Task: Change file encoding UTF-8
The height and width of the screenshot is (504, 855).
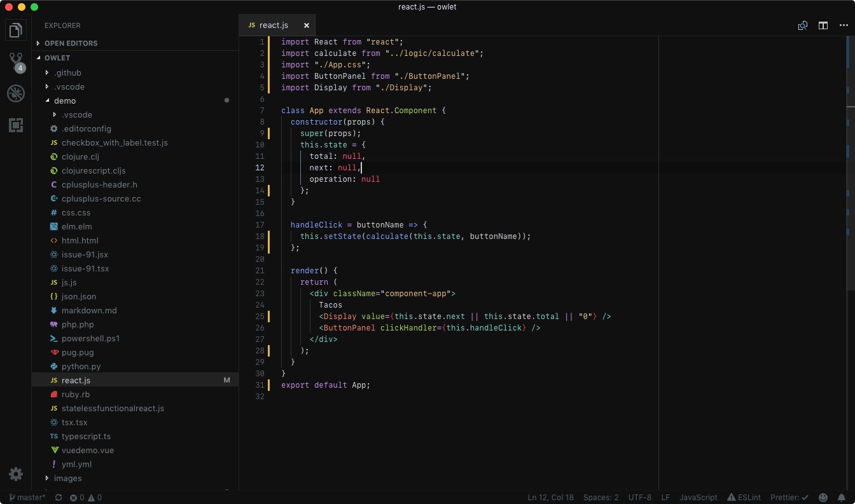Action: (640, 498)
